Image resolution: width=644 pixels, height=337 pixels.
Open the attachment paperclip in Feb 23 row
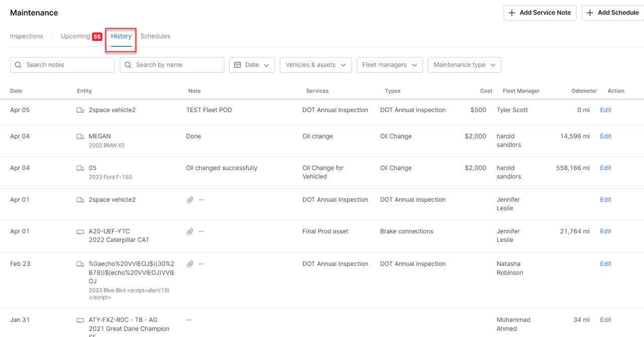pyautogui.click(x=190, y=264)
